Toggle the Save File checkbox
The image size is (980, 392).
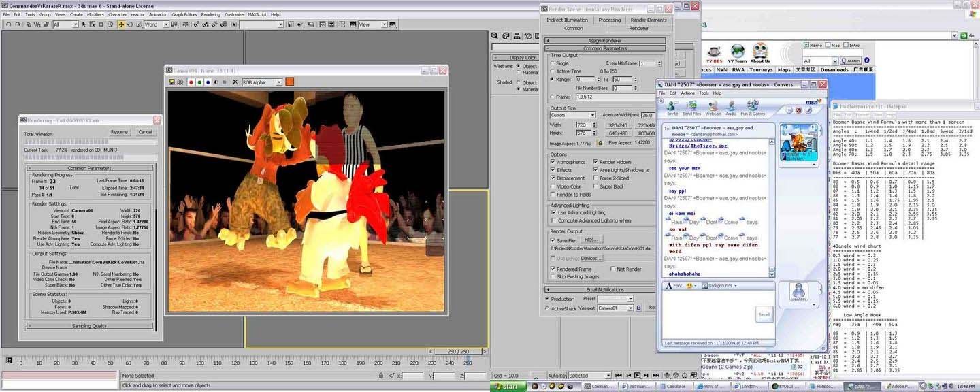click(553, 240)
